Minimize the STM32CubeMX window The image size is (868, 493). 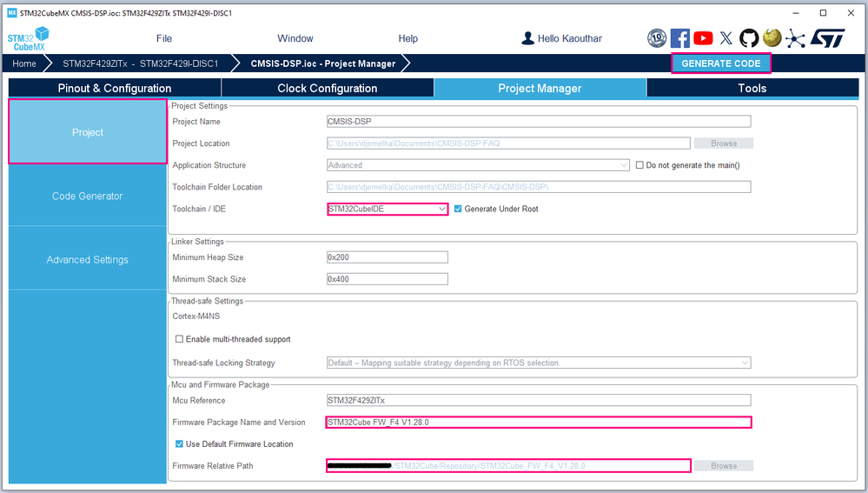(x=796, y=13)
